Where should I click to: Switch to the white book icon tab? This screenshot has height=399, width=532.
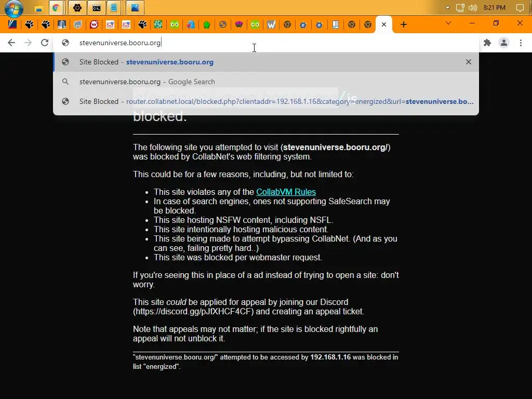pyautogui.click(x=336, y=24)
